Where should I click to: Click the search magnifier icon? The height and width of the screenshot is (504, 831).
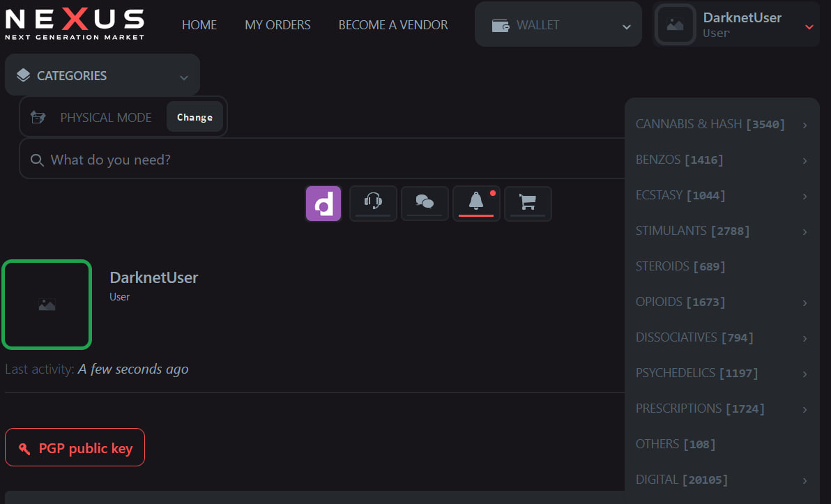pos(37,159)
